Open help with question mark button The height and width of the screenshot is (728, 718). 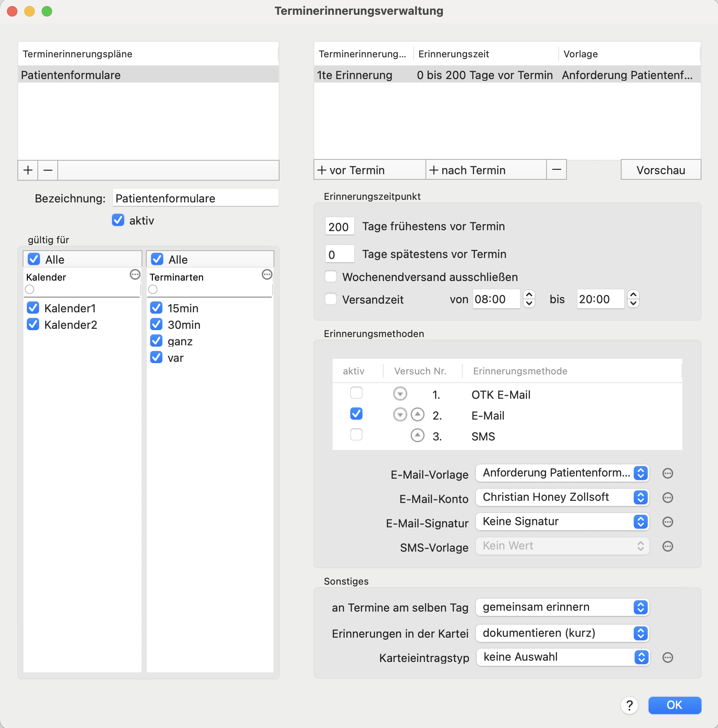click(x=629, y=705)
